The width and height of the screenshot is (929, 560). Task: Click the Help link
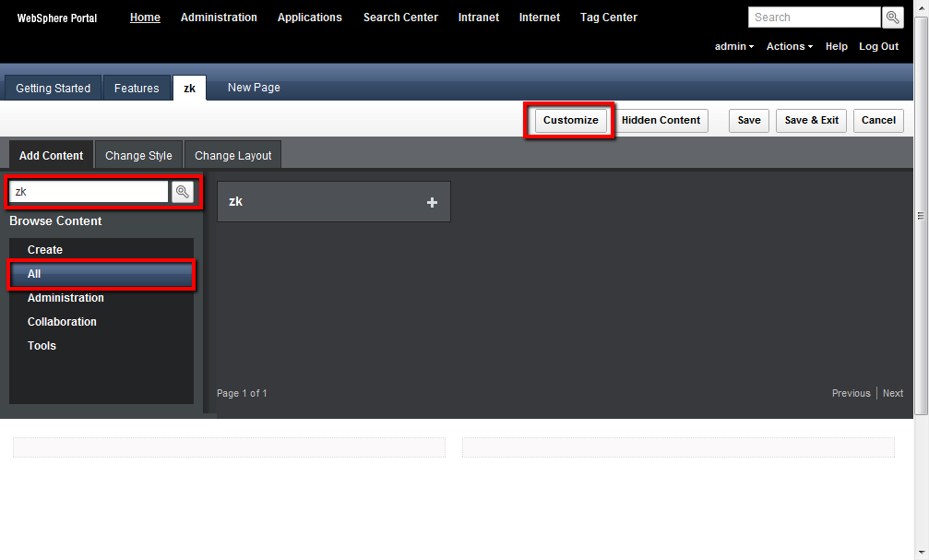[x=837, y=46]
